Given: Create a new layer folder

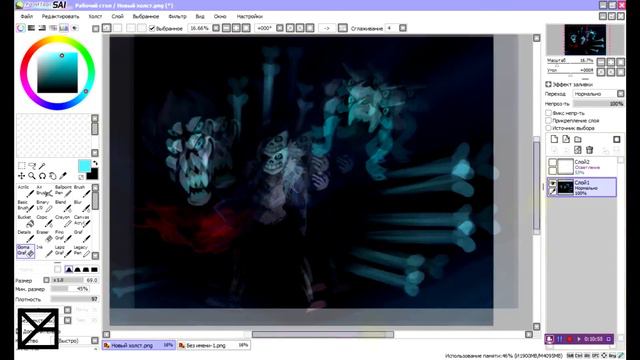Looking at the screenshot, I should [x=578, y=139].
